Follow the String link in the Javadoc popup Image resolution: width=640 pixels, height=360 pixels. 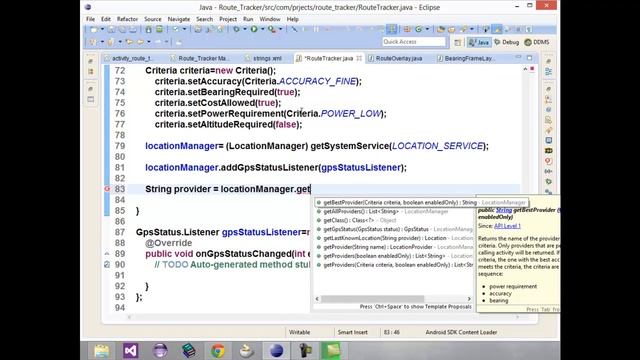tap(504, 210)
